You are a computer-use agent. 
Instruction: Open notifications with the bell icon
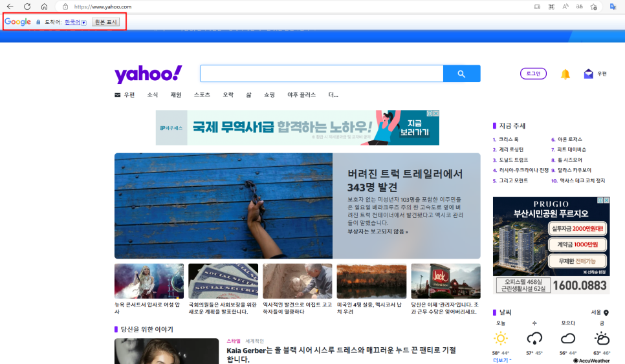click(x=565, y=74)
